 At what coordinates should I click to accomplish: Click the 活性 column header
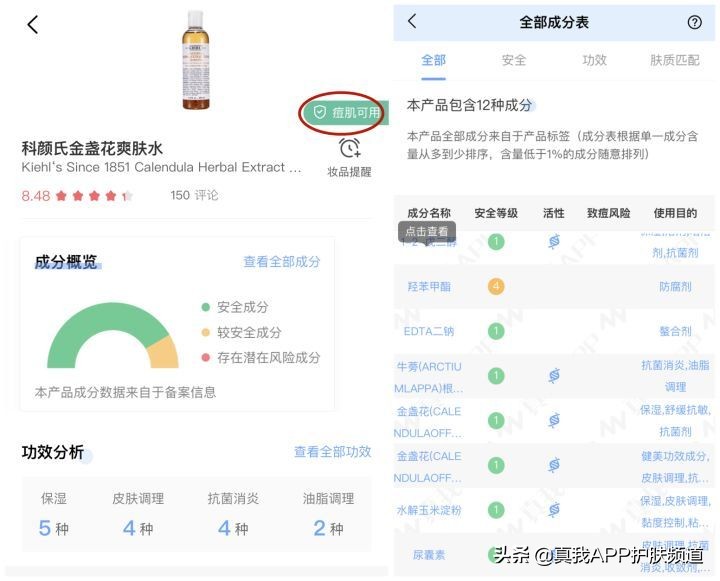(x=554, y=213)
